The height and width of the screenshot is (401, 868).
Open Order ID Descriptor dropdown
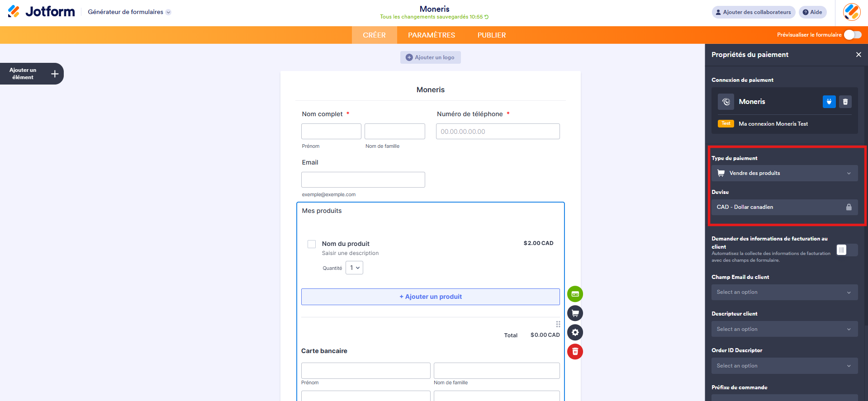coord(784,366)
